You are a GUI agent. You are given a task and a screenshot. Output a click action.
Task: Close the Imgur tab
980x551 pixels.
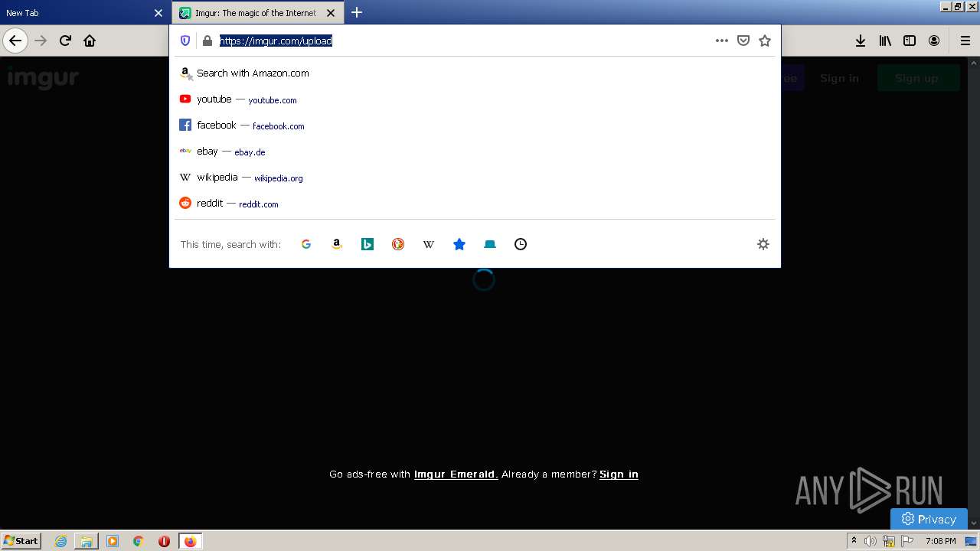pos(331,13)
